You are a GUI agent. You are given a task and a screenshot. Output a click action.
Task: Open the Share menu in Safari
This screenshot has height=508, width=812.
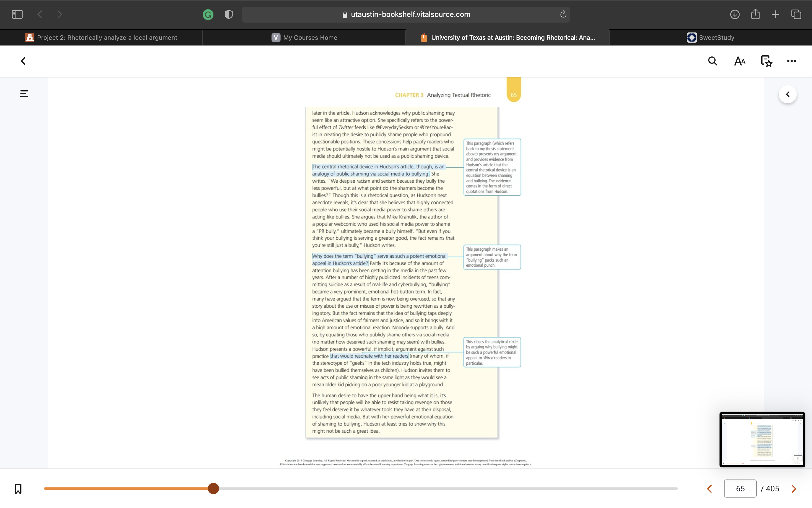click(x=755, y=14)
